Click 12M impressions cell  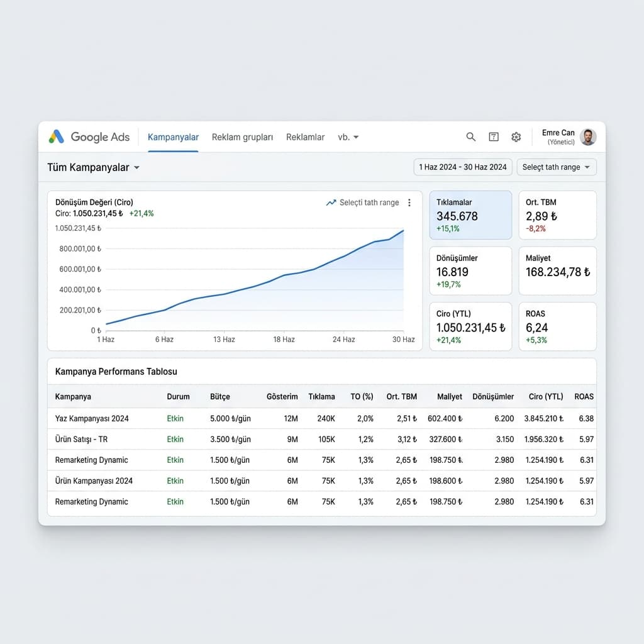[x=291, y=418]
